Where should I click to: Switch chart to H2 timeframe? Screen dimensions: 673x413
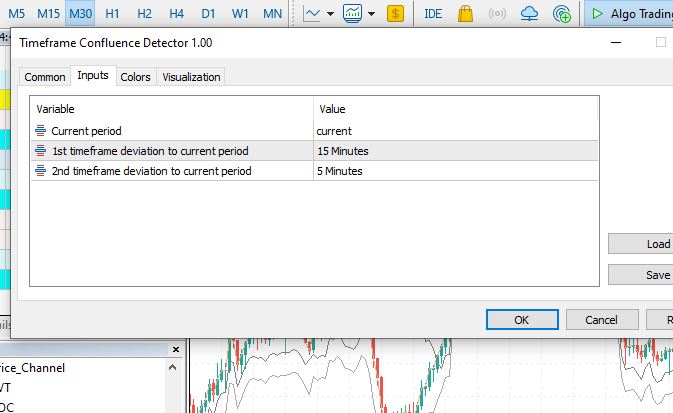coord(144,14)
